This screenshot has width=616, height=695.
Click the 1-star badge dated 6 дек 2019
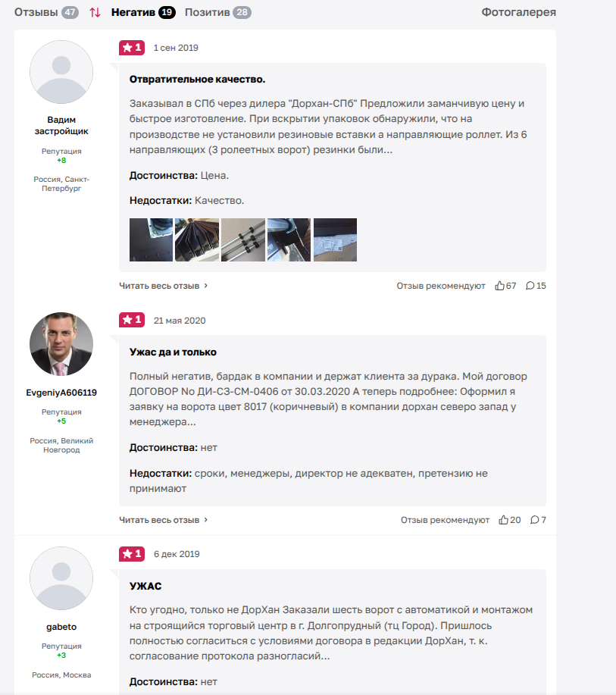131,554
